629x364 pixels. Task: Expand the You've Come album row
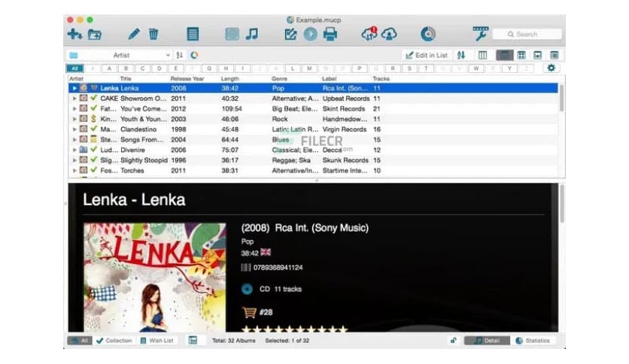click(x=74, y=108)
